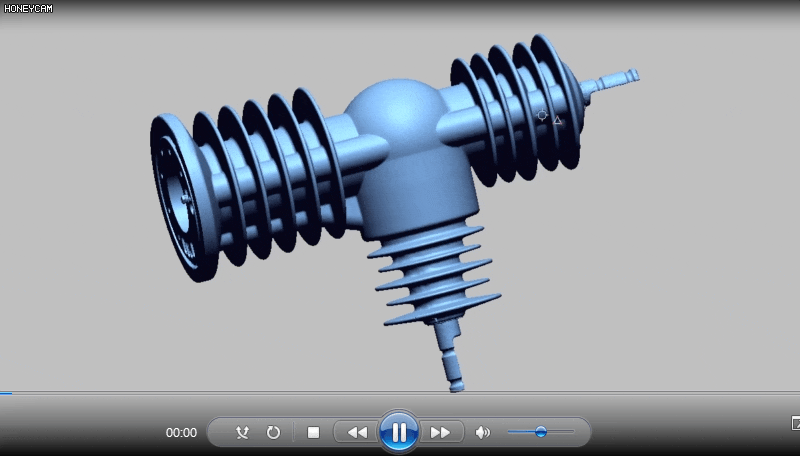Toggle repeat mode
Image resolution: width=800 pixels, height=456 pixels.
[x=273, y=433]
